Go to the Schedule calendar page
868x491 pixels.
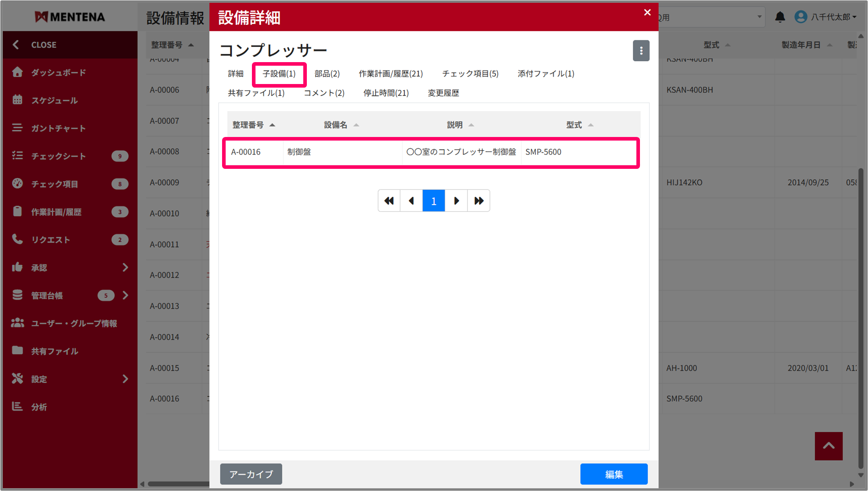54,100
